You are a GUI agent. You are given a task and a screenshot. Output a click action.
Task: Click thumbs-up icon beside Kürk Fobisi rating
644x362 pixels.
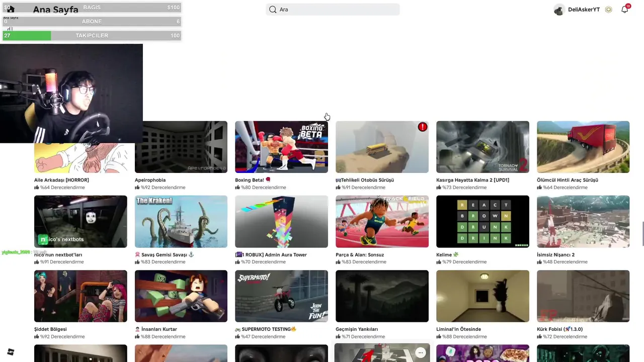539,337
